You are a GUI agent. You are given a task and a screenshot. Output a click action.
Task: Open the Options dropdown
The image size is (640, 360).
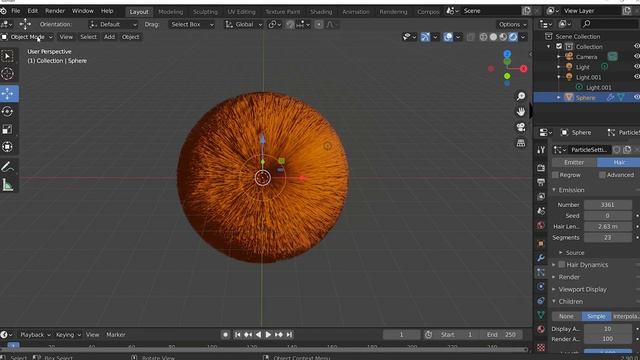(512, 24)
